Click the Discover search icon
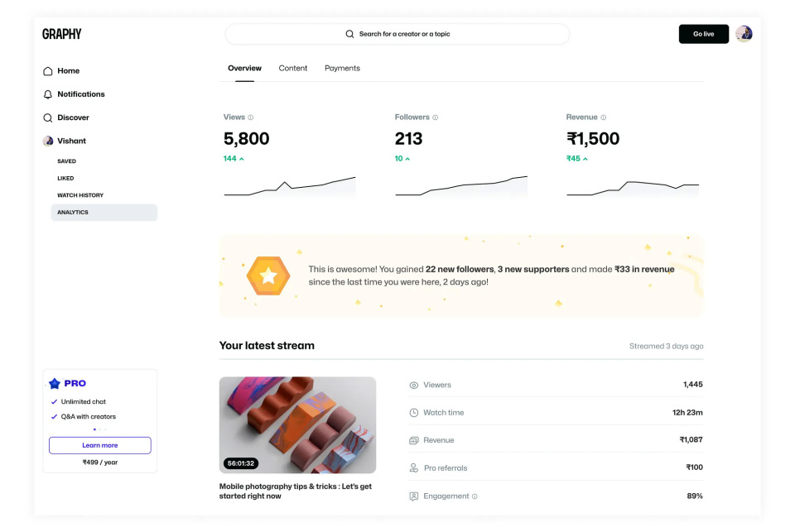The image size is (795, 532). tap(48, 117)
